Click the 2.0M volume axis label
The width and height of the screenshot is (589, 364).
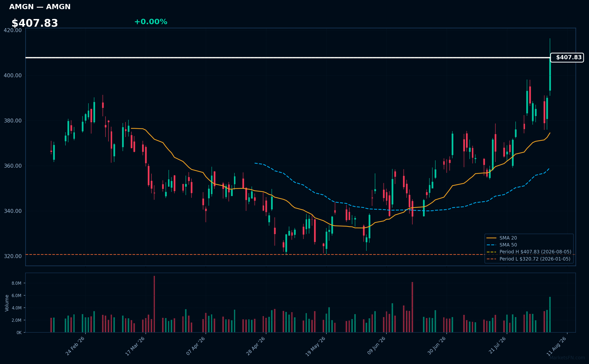[x=16, y=320]
